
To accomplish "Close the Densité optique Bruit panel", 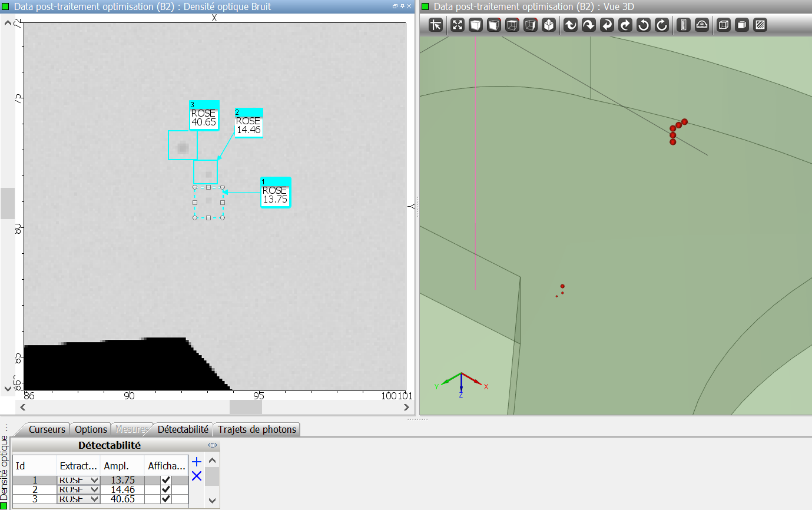I will (409, 6).
